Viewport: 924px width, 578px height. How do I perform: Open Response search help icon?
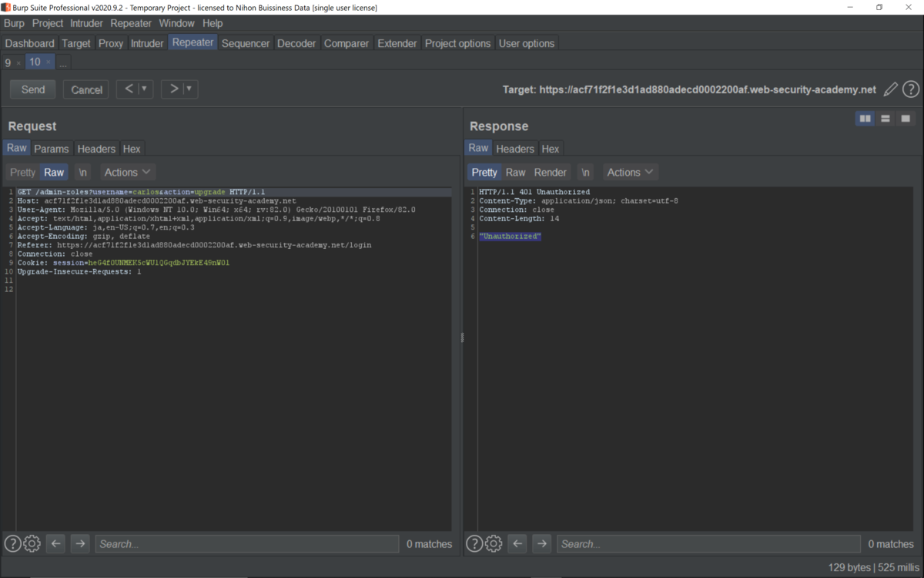tap(474, 543)
